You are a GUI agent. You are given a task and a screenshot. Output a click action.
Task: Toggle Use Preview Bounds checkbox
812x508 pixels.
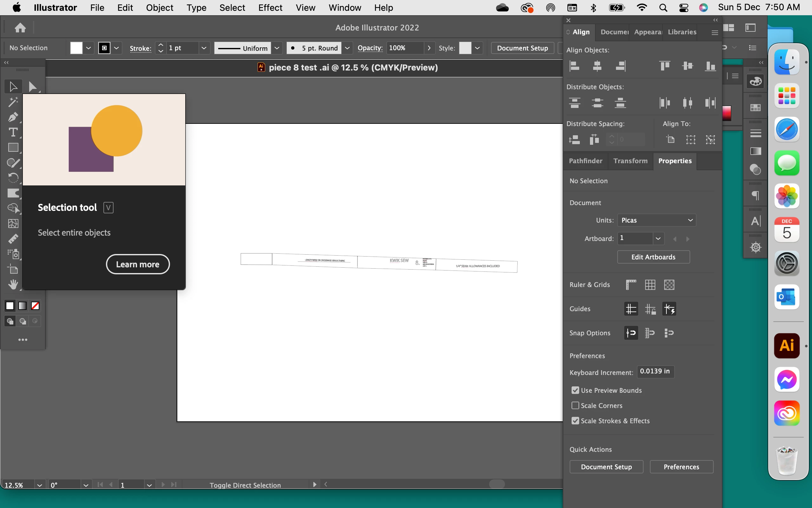575,390
